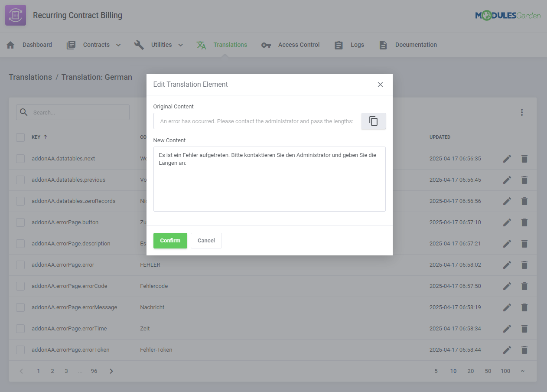Confirm the translation edit

coord(170,240)
